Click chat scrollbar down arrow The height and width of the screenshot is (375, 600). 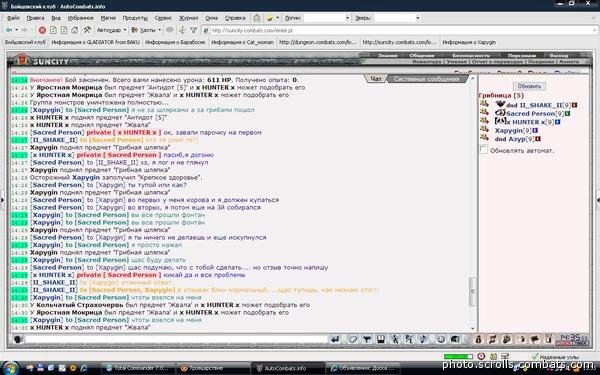click(x=473, y=328)
